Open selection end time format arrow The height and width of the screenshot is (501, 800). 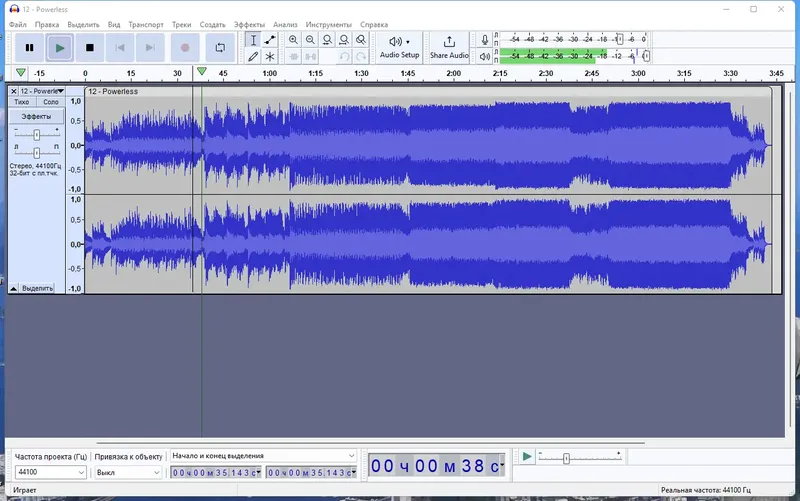354,473
